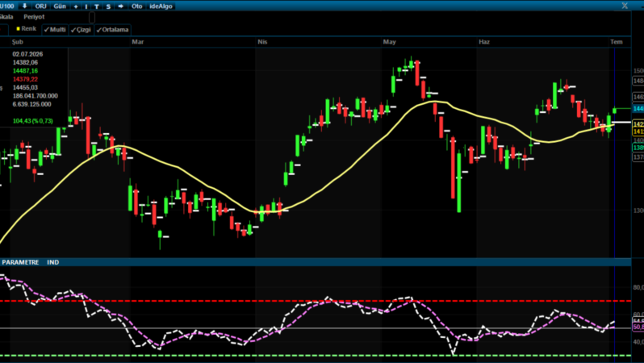This screenshot has height=363, width=644.
Task: Open the U100 symbol selector
Action: tap(7, 6)
